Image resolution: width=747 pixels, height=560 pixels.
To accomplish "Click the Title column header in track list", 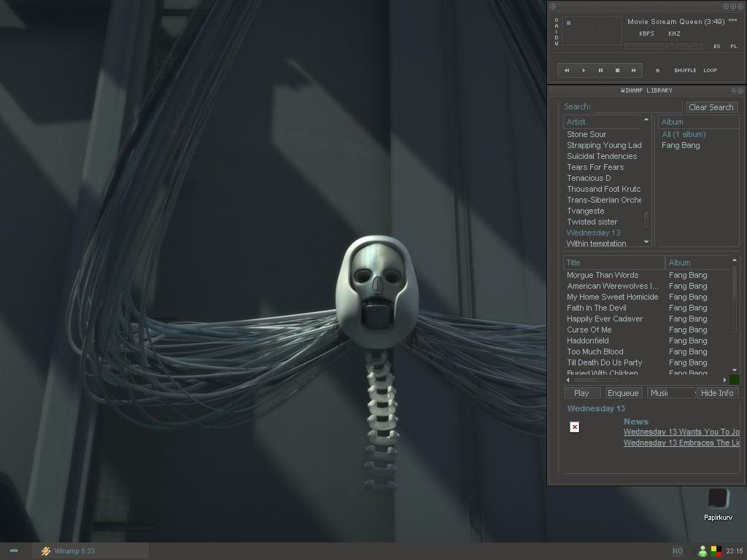I will point(614,262).
